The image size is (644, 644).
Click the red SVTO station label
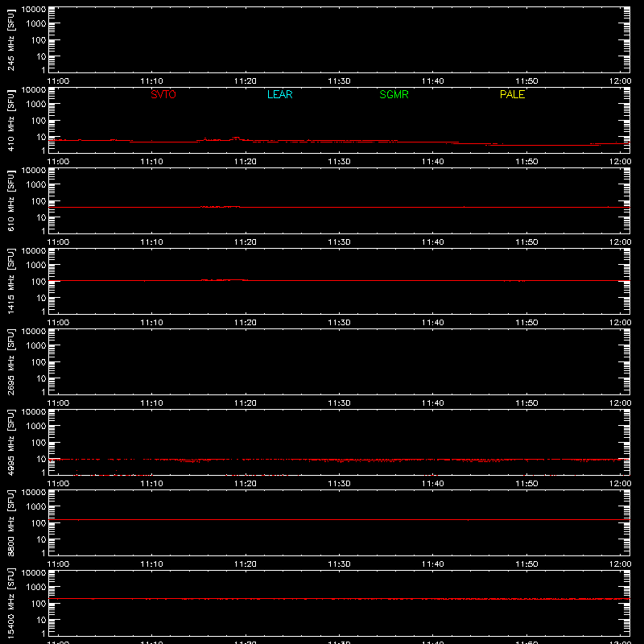click(x=163, y=94)
